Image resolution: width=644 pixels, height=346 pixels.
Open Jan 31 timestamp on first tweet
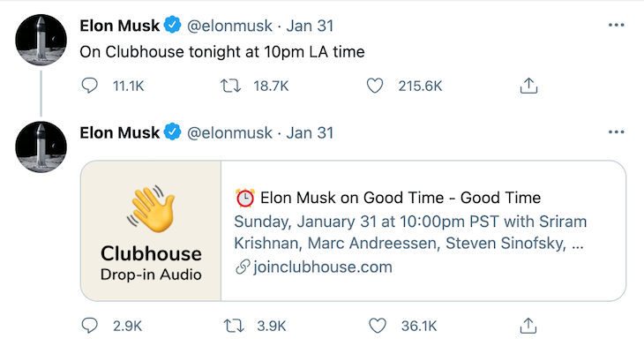[x=310, y=26]
